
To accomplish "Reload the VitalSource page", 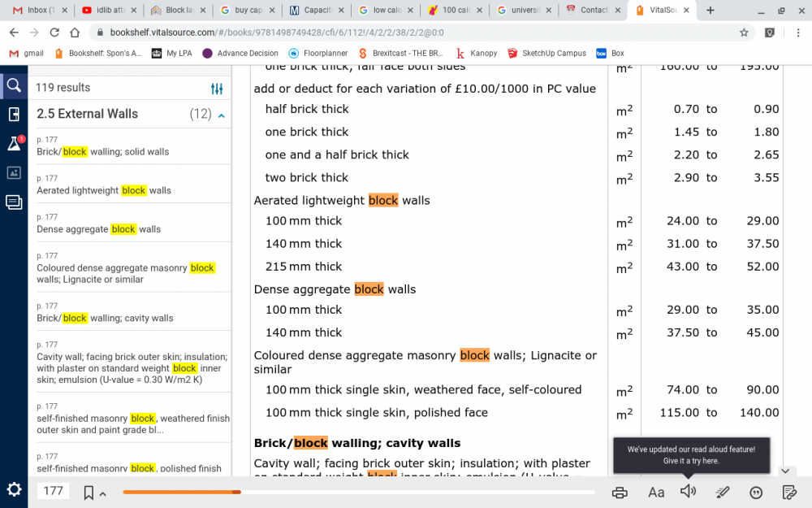I will tap(54, 33).
